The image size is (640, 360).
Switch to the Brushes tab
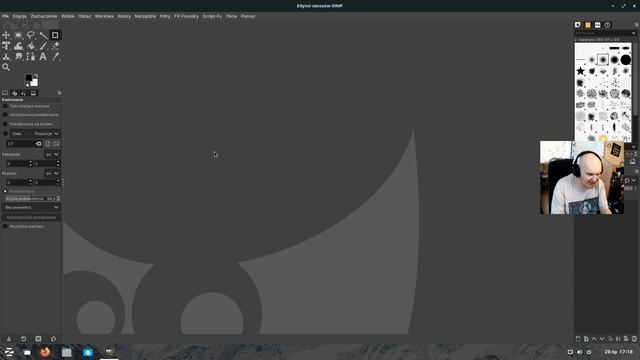point(578,25)
